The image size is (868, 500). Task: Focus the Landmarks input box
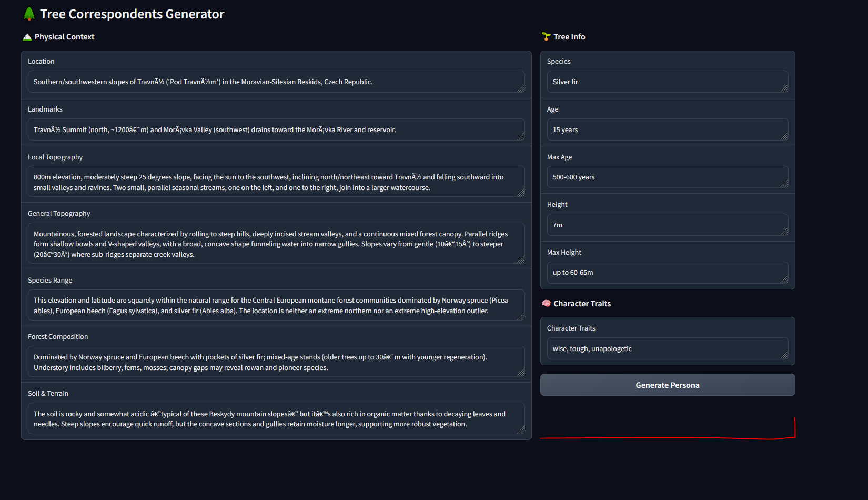click(276, 130)
